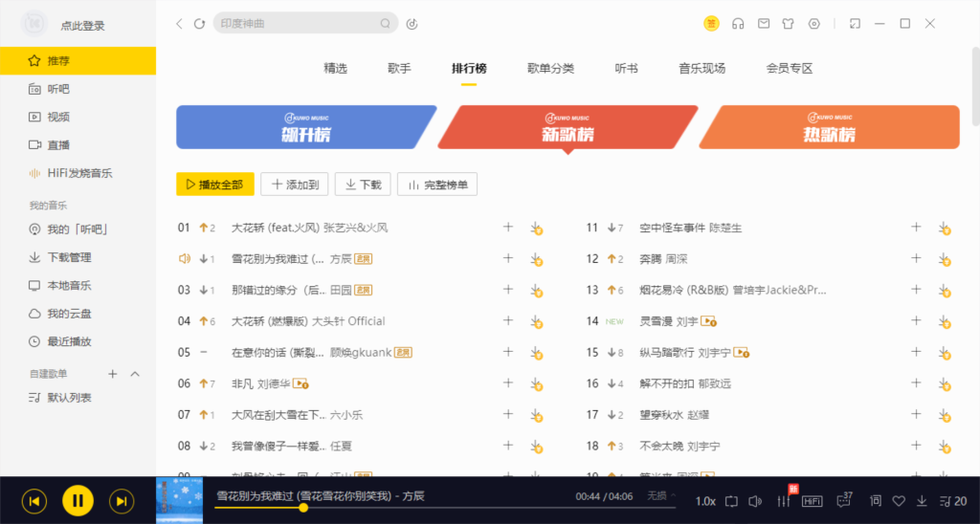Play the MV icon beside 非凡 刘德华
This screenshot has height=524, width=980.
click(301, 383)
